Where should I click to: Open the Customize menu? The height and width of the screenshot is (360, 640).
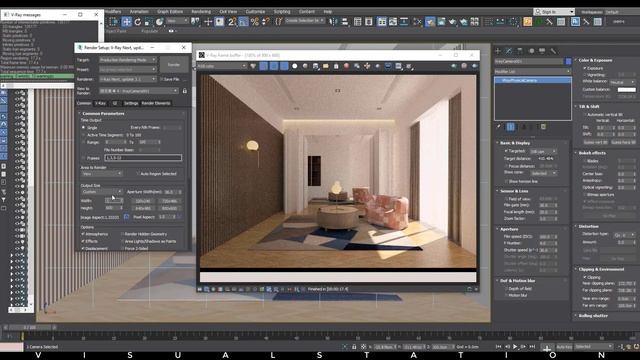tap(255, 11)
